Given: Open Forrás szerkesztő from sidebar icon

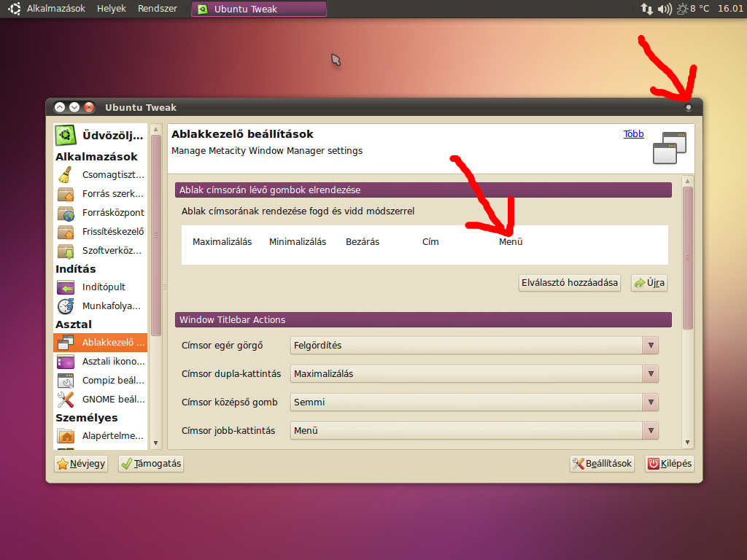Looking at the screenshot, I should pyautogui.click(x=66, y=194).
